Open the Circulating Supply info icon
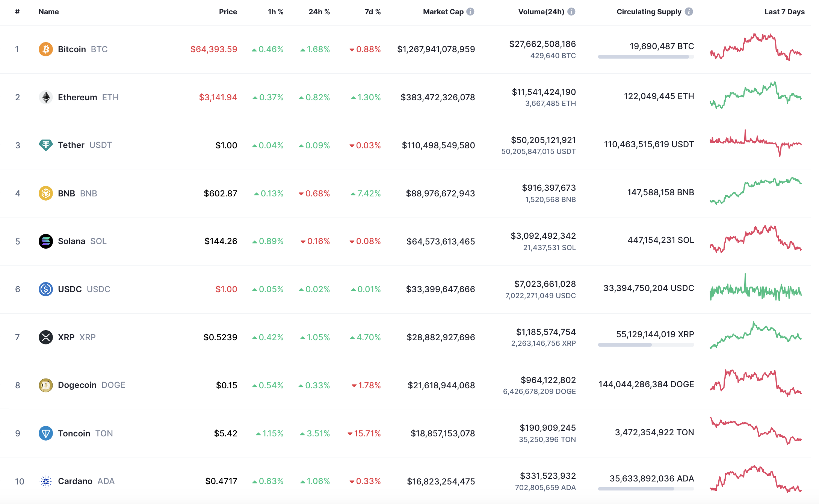The height and width of the screenshot is (504, 819). [x=689, y=12]
